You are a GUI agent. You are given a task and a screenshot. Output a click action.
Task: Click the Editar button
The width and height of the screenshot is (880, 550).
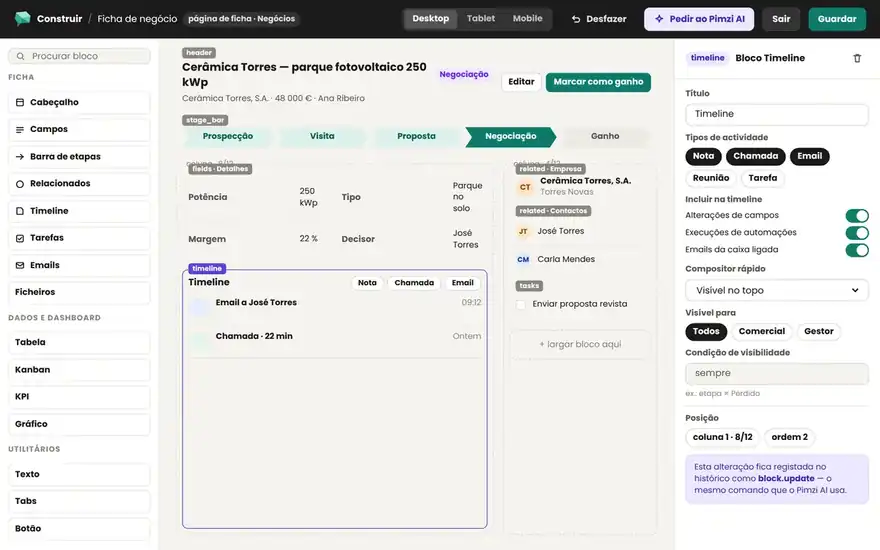[521, 82]
